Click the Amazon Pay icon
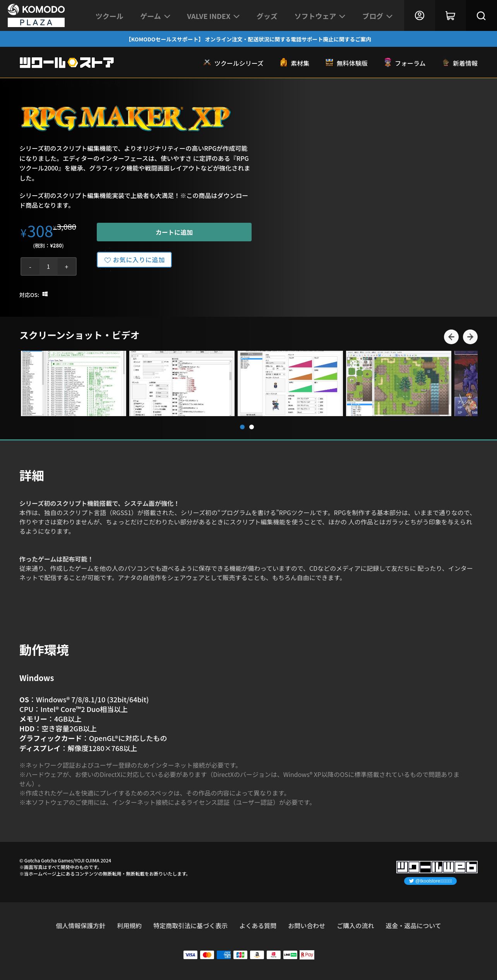Viewport: 497px width, 980px height. point(257,955)
